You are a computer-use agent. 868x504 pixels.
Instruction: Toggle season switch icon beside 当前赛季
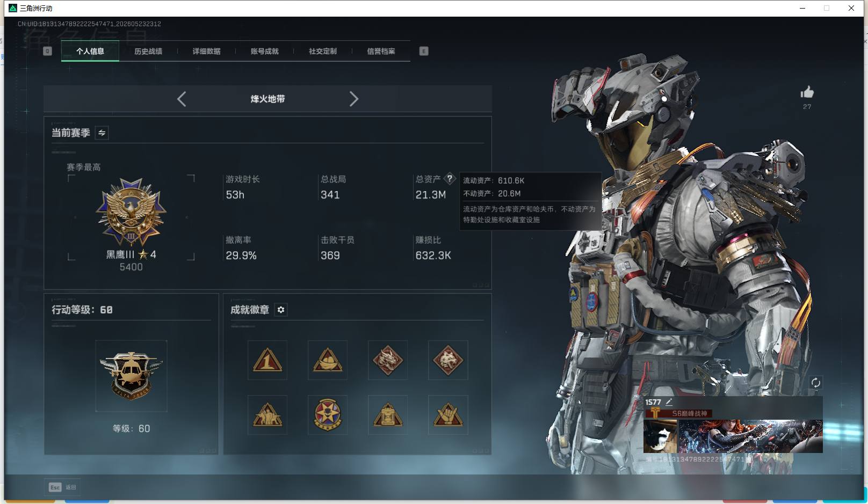tap(102, 133)
